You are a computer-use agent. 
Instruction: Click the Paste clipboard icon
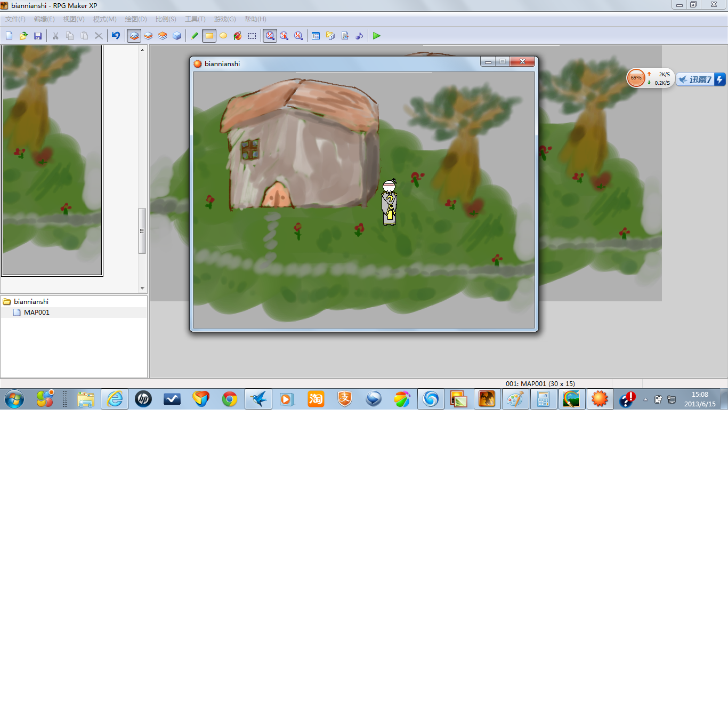pyautogui.click(x=84, y=36)
